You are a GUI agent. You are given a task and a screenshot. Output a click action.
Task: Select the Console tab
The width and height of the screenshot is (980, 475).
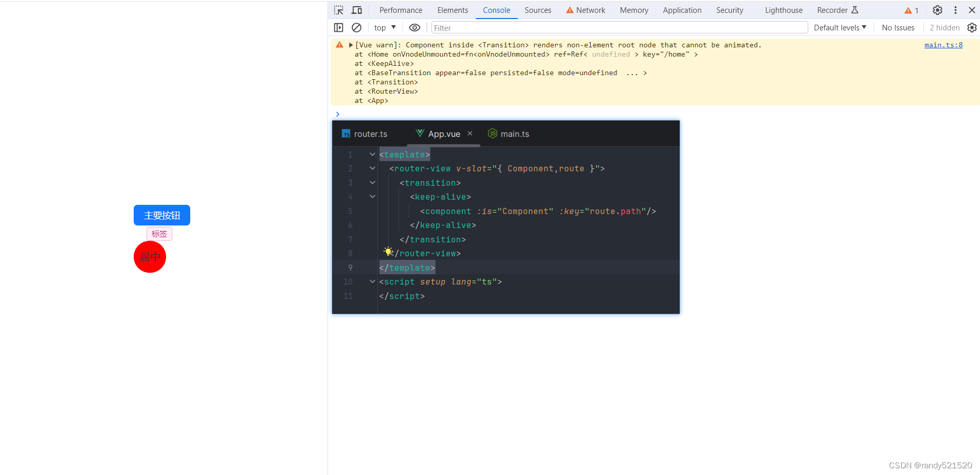tap(497, 10)
